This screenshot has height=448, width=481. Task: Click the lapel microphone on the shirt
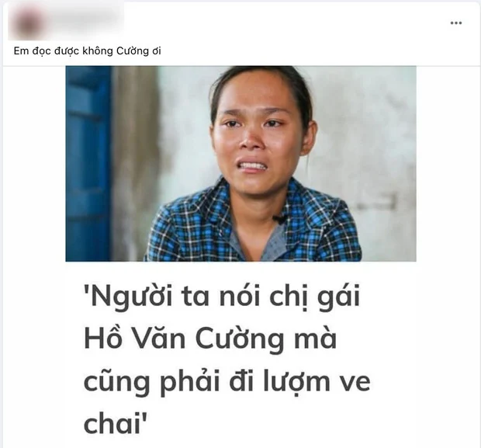click(x=280, y=219)
